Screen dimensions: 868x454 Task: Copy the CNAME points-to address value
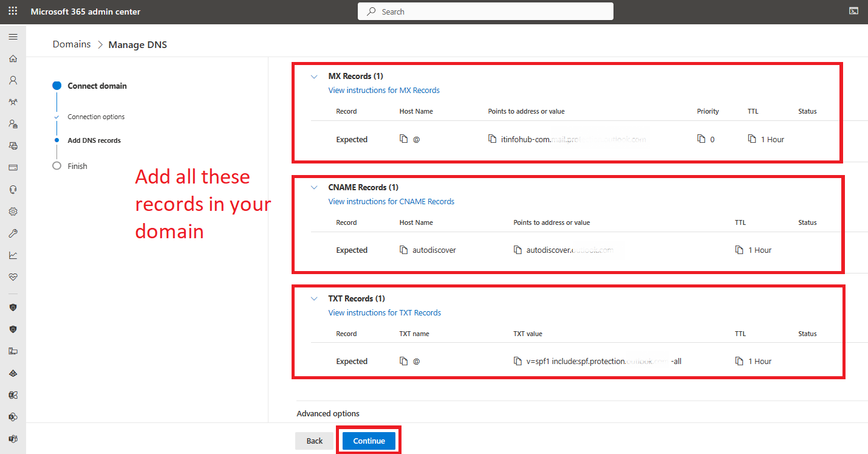518,250
